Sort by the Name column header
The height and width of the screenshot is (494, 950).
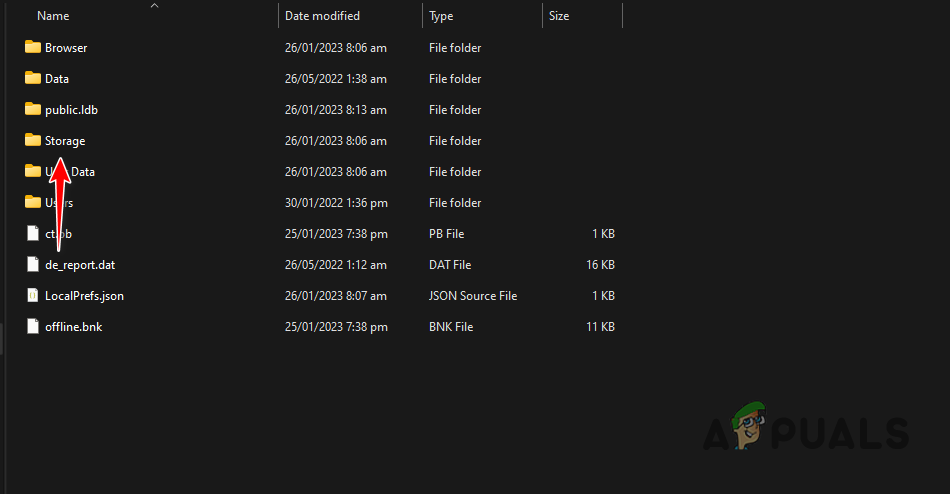(x=53, y=16)
